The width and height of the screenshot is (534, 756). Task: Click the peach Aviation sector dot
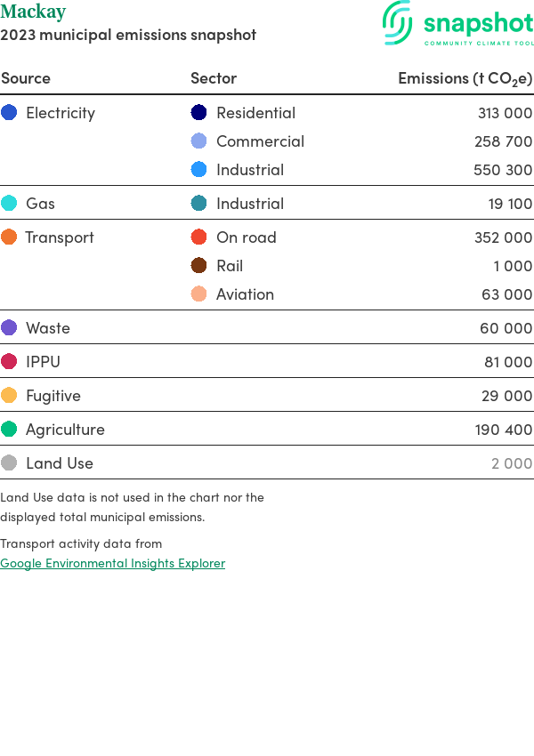(199, 294)
